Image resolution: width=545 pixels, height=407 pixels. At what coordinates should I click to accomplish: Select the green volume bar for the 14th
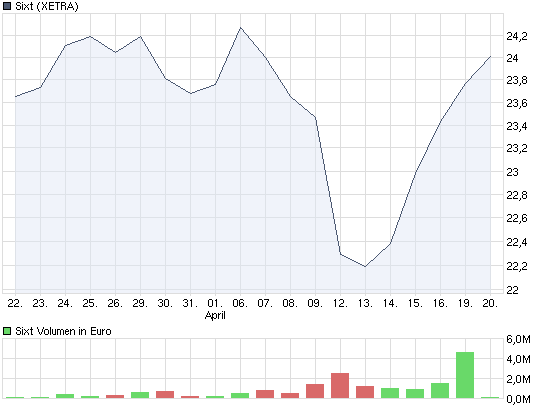pyautogui.click(x=390, y=393)
